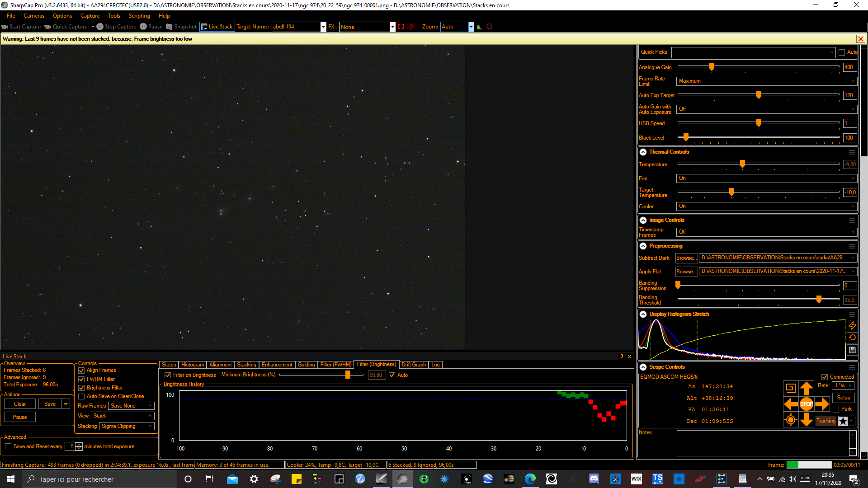
Task: Click the save icon beside the histogram
Action: coord(852,350)
